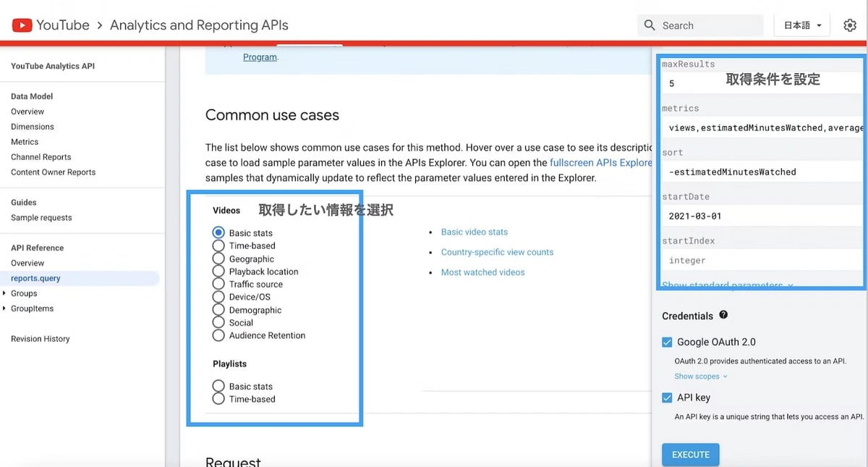Click the YouTube logo icon
This screenshot has width=868, height=467.
(x=22, y=25)
